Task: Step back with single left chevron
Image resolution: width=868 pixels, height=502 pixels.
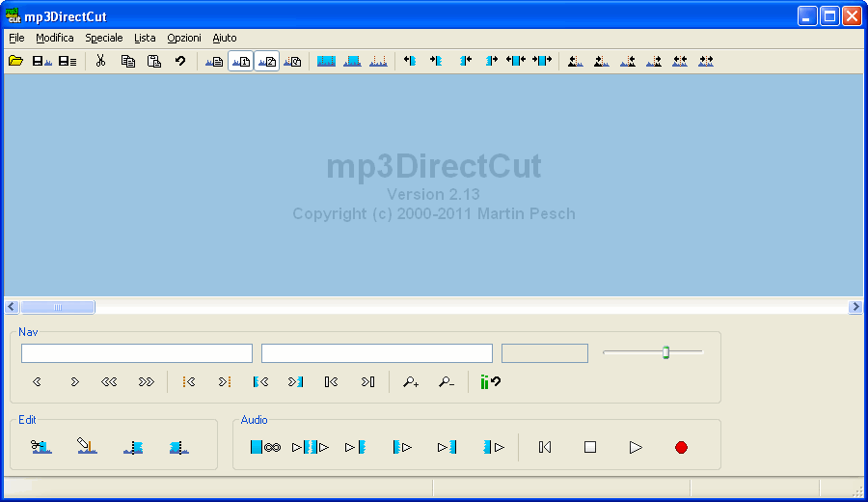Action: click(x=37, y=381)
